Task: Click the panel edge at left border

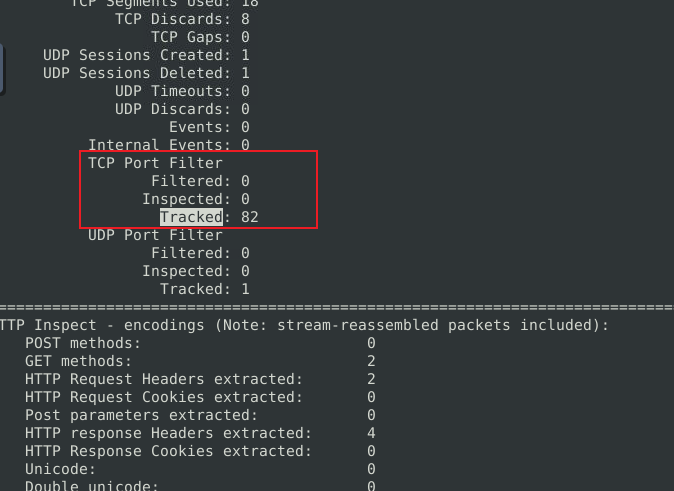Action: tap(3, 68)
